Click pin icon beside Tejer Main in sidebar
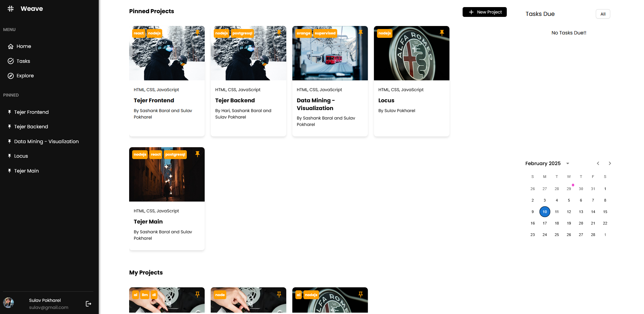Screen dimensions: 644x314 click(x=9, y=171)
